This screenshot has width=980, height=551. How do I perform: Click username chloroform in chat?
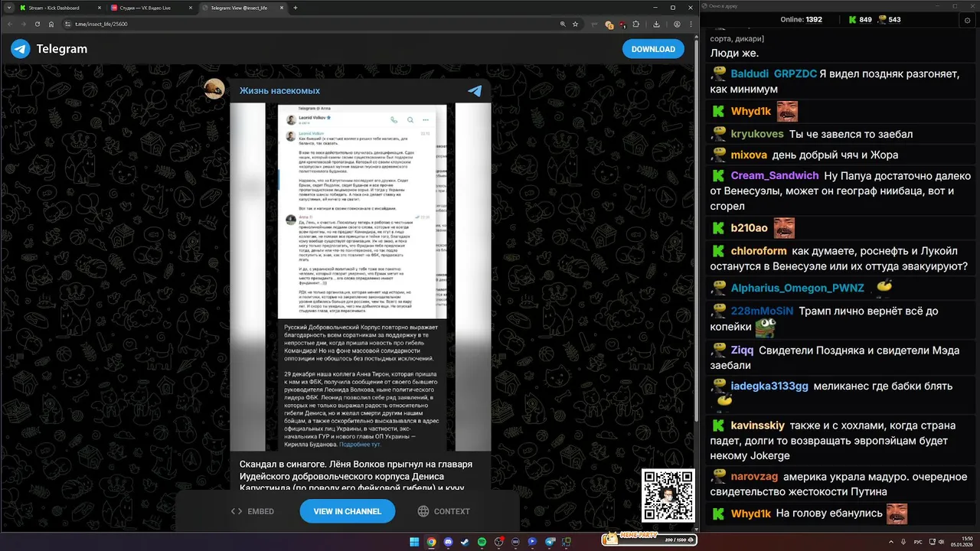click(759, 250)
